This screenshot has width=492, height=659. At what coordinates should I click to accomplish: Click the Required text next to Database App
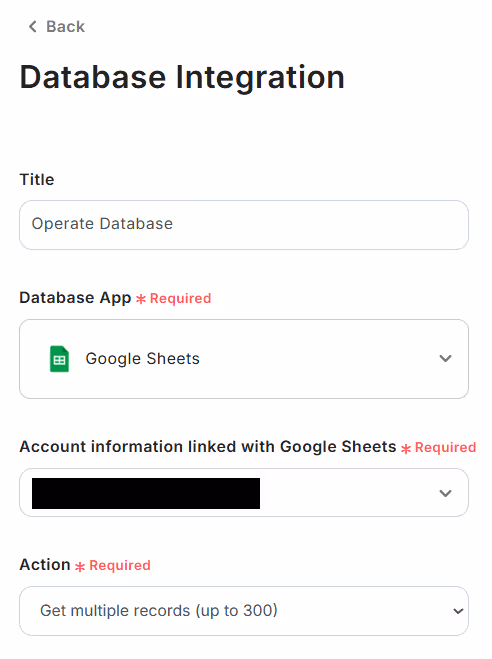(x=180, y=298)
